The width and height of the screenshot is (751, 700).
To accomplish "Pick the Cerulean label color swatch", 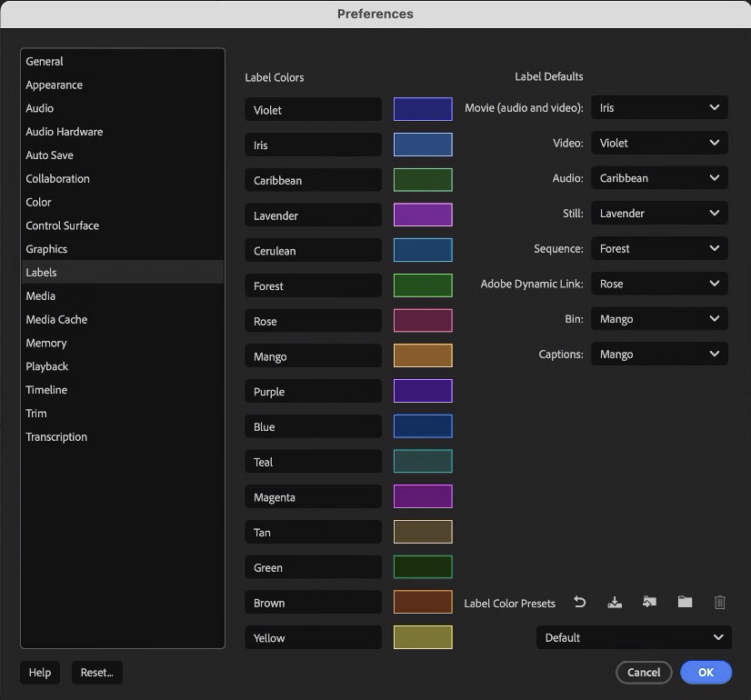I will tap(423, 251).
